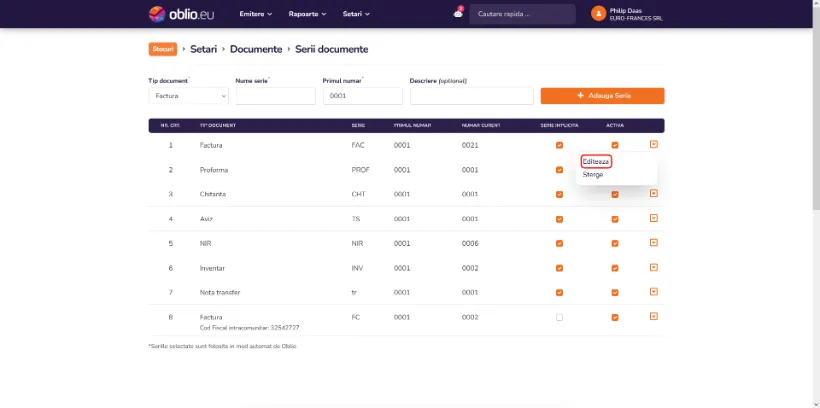This screenshot has width=820, height=408.
Task: Toggle Activa checkbox for NIR row
Action: coord(615,244)
